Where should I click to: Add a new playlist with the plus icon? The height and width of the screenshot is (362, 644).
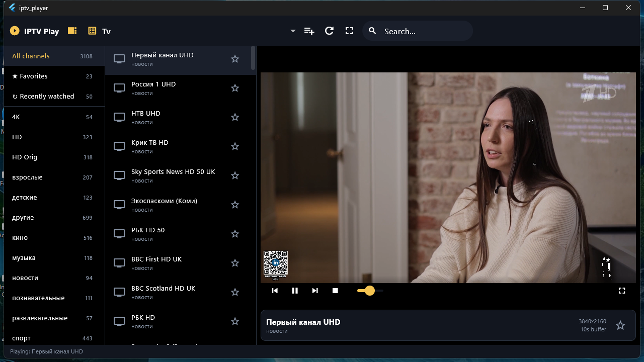pyautogui.click(x=309, y=31)
